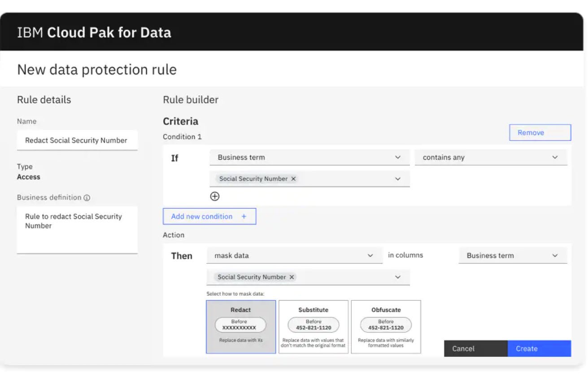Click the plus circle icon under Social Security Number
588x381 pixels.
pyautogui.click(x=215, y=196)
